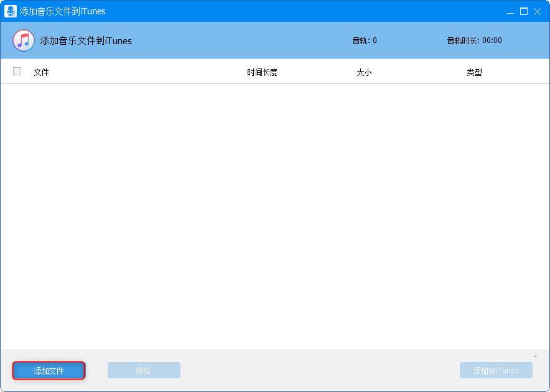The width and height of the screenshot is (550, 392).
Task: Sort list by the 类型 column header
Action: pos(474,72)
